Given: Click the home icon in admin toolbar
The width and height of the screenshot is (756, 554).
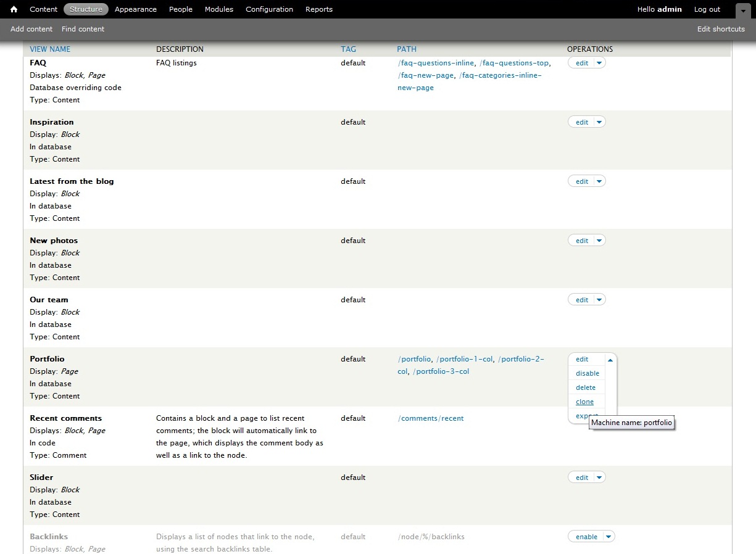Looking at the screenshot, I should click(x=14, y=9).
